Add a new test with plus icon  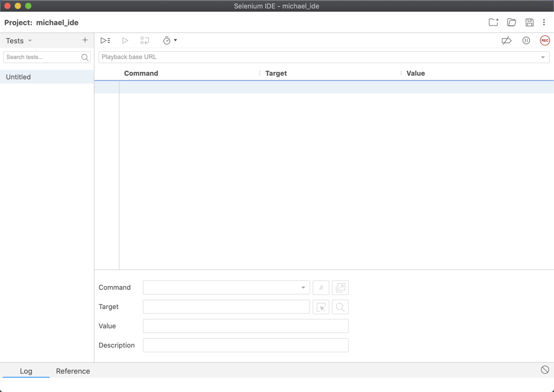pos(85,40)
